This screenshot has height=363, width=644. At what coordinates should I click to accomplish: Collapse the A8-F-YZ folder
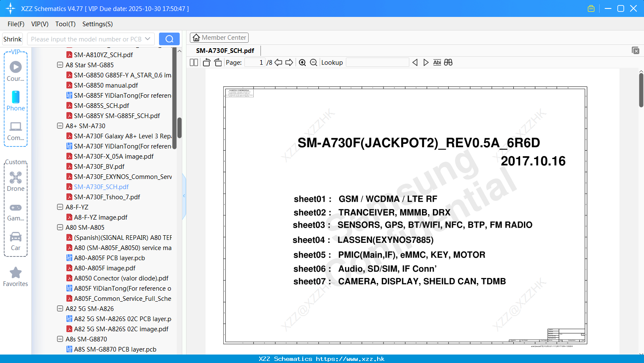60,207
